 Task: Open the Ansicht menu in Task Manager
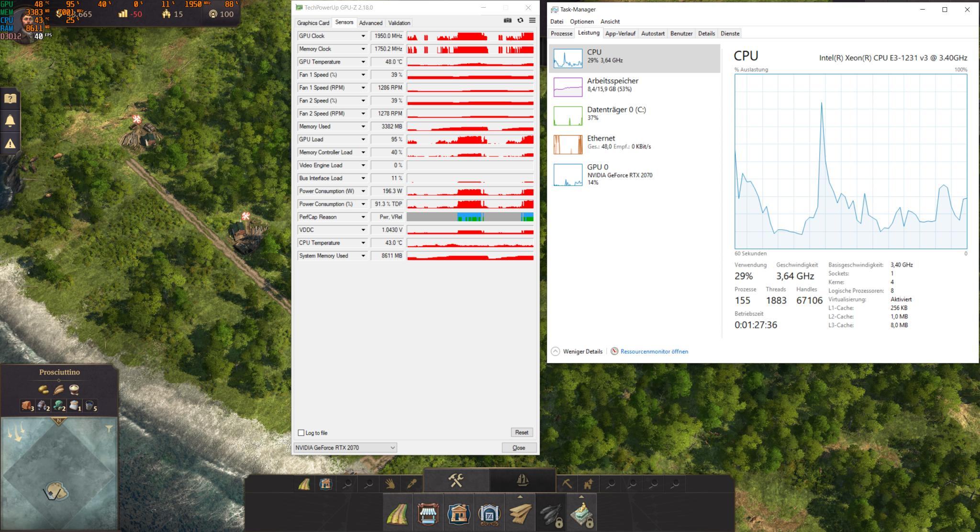pyautogui.click(x=610, y=22)
